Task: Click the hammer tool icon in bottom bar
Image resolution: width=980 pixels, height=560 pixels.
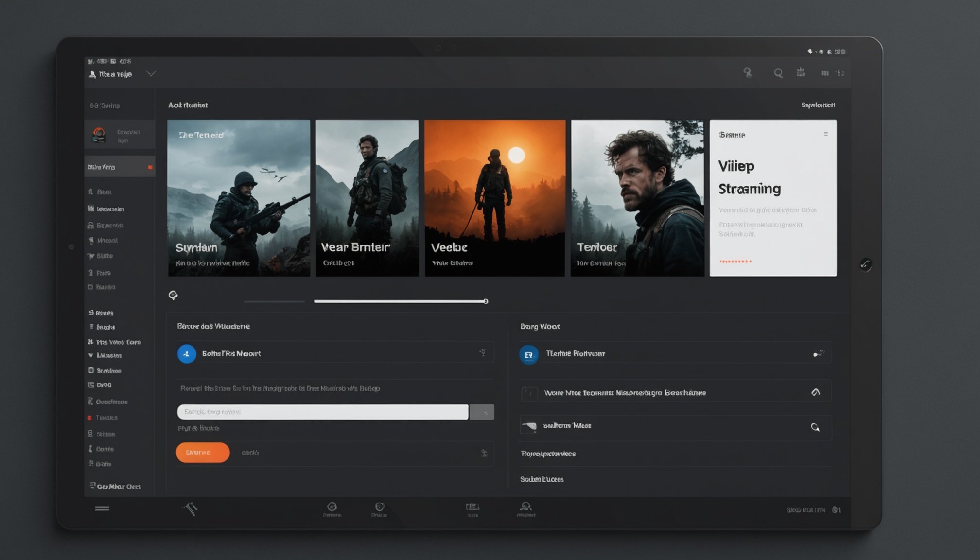Action: [x=190, y=508]
